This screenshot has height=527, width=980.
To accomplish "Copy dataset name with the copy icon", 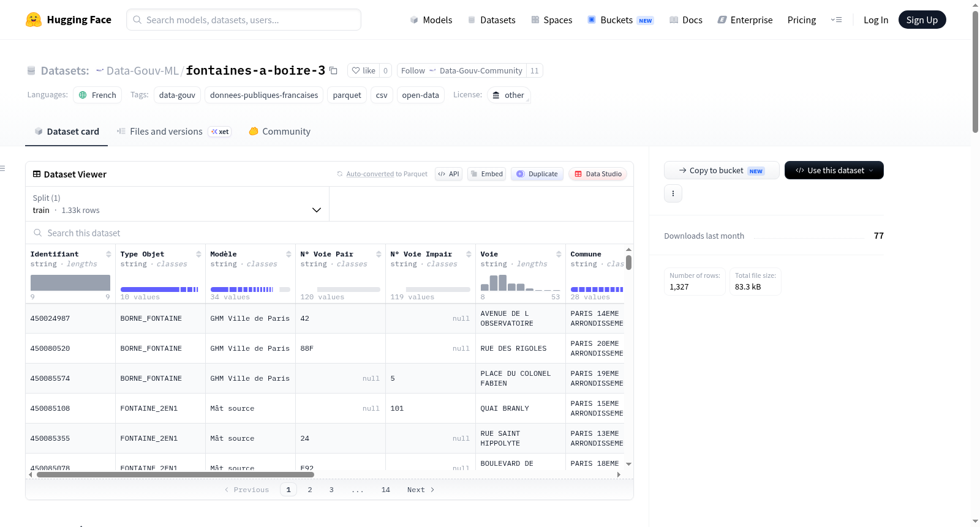I will pyautogui.click(x=333, y=70).
